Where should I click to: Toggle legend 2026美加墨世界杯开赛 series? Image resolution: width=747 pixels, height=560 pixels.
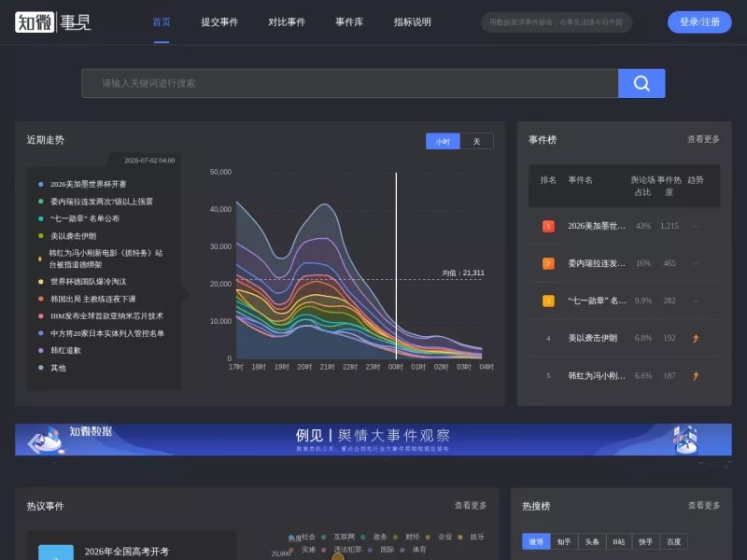[x=82, y=184]
